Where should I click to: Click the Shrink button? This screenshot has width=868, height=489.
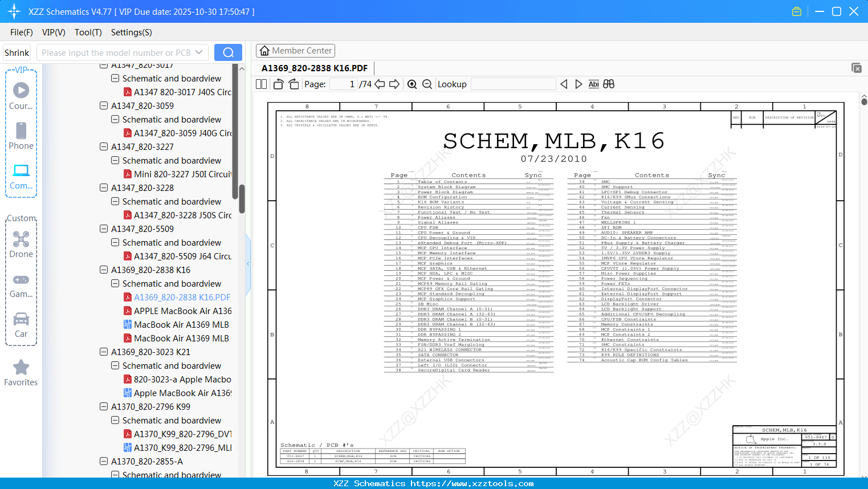(x=17, y=52)
